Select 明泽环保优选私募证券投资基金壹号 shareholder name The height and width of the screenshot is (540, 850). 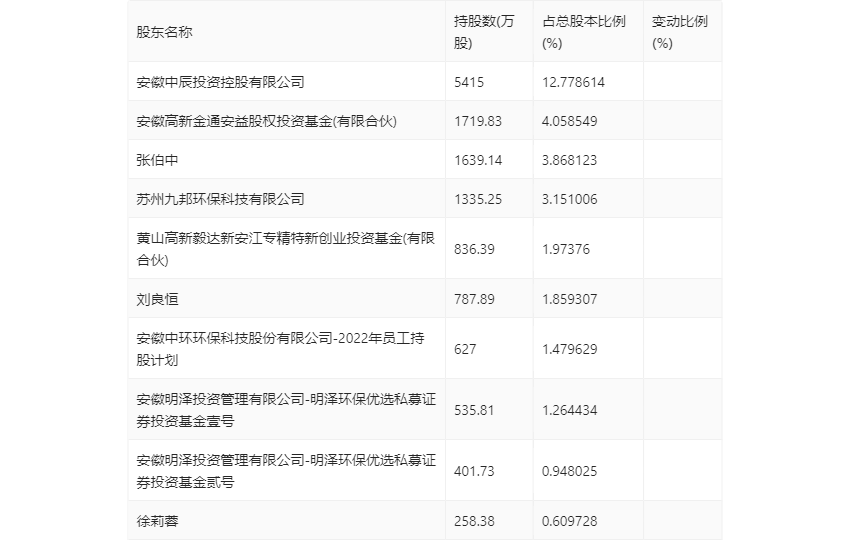click(286, 410)
